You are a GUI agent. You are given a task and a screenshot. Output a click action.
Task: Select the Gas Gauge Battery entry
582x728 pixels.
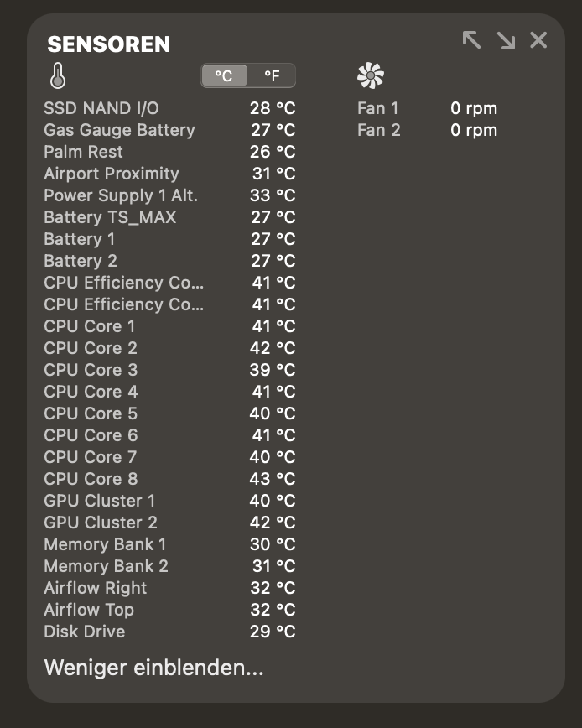click(x=169, y=130)
